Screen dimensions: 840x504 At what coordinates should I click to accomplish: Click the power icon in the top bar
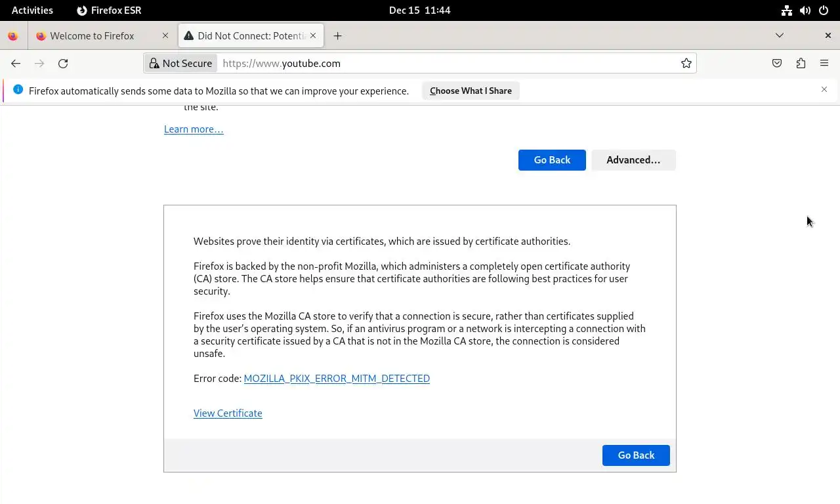[824, 10]
